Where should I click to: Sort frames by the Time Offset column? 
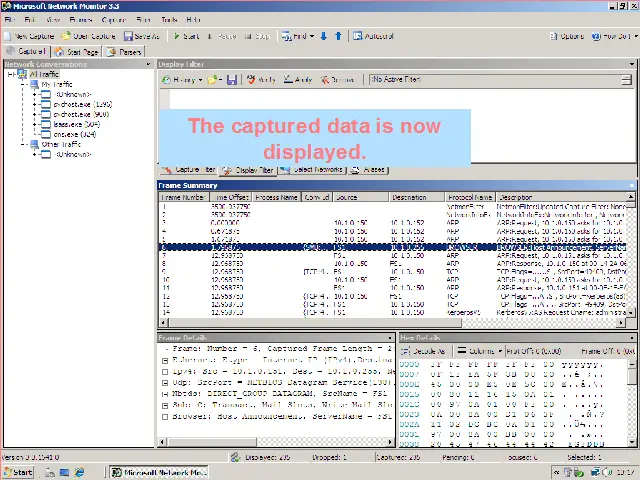click(x=231, y=197)
